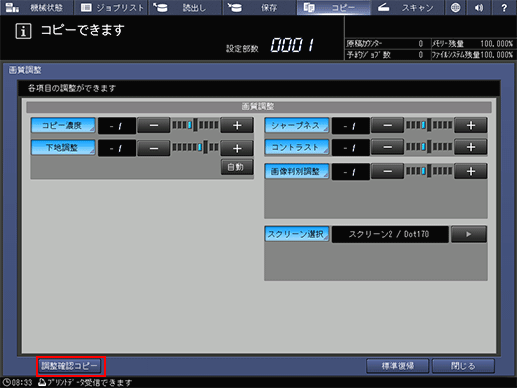
Task: Click the speaker sound icon
Action: (479, 7)
